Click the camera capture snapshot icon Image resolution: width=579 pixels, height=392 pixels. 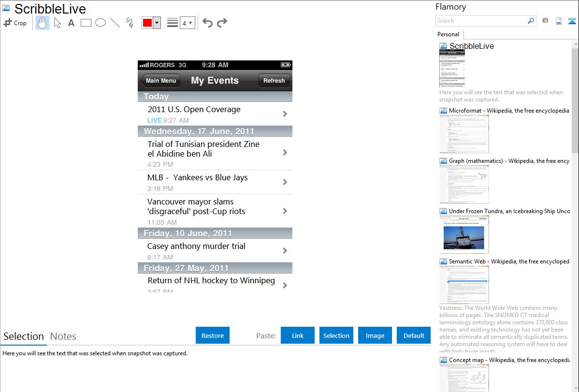(x=545, y=21)
